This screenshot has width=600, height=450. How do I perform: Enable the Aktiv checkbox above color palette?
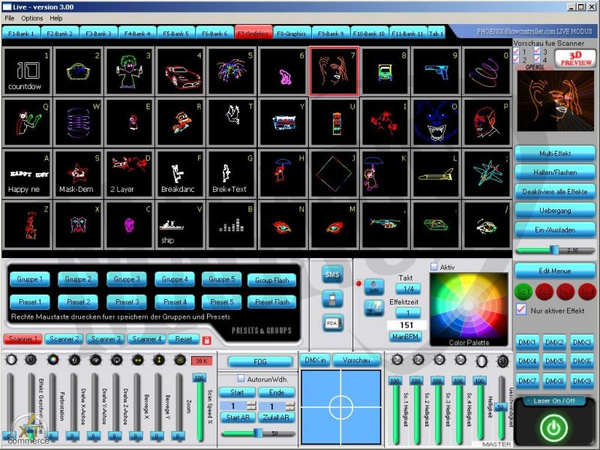click(434, 267)
